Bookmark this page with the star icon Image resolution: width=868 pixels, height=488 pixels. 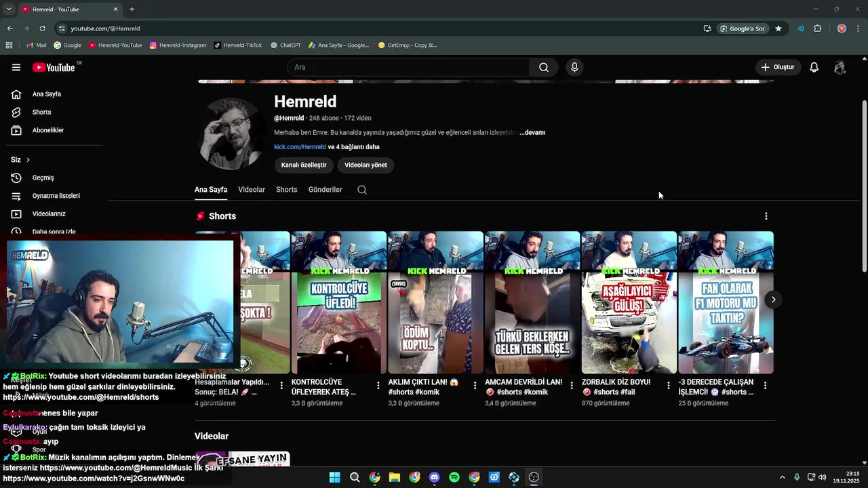[778, 28]
